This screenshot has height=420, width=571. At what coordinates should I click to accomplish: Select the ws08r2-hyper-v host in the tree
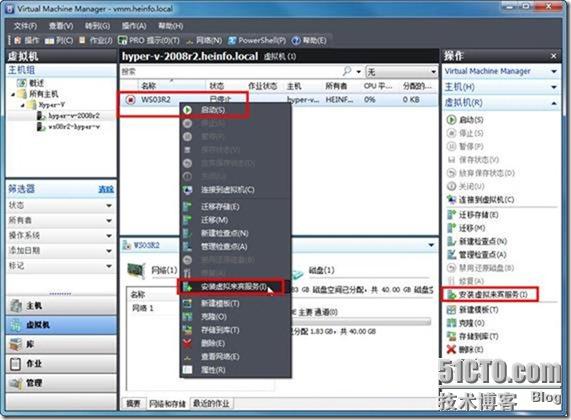(74, 127)
